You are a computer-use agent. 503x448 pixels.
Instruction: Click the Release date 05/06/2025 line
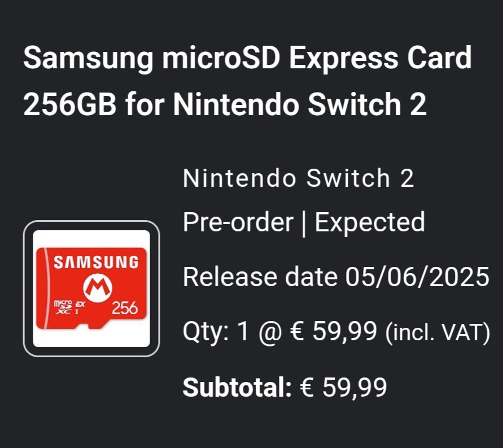pos(336,276)
